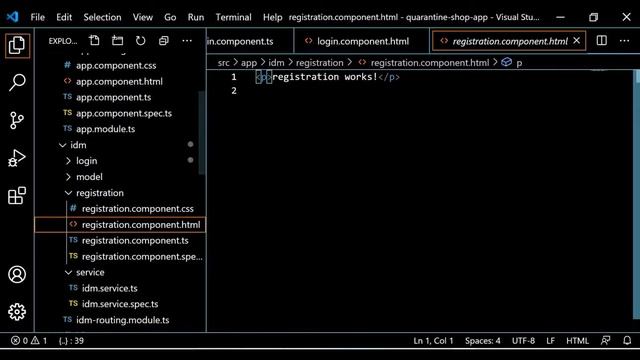Click registration.component.html in the breadcrumb
The width and height of the screenshot is (640, 360).
(x=429, y=62)
